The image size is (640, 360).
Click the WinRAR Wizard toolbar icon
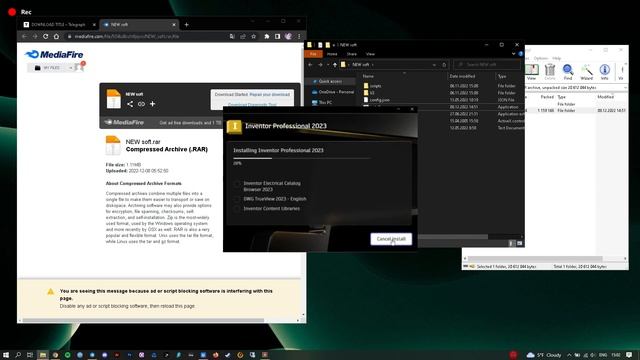click(587, 72)
